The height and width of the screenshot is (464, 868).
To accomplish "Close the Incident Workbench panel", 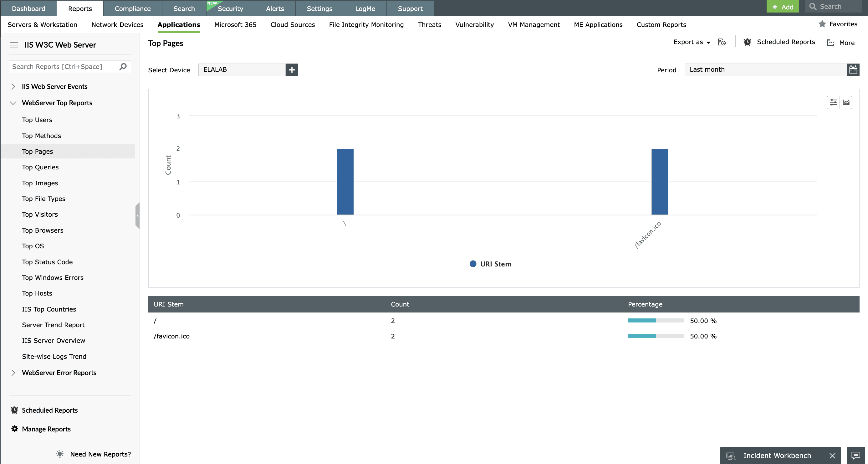I will tap(832, 456).
